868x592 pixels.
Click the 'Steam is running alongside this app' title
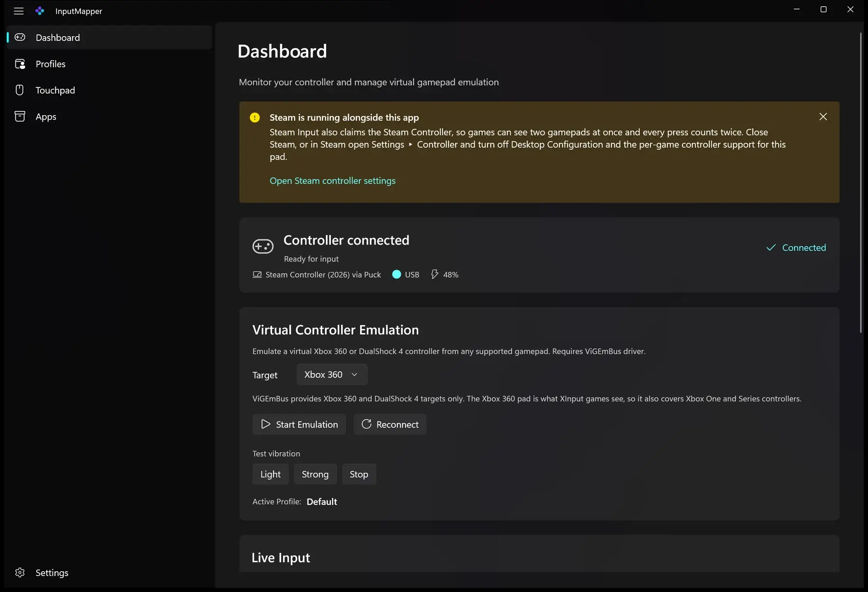coord(344,117)
